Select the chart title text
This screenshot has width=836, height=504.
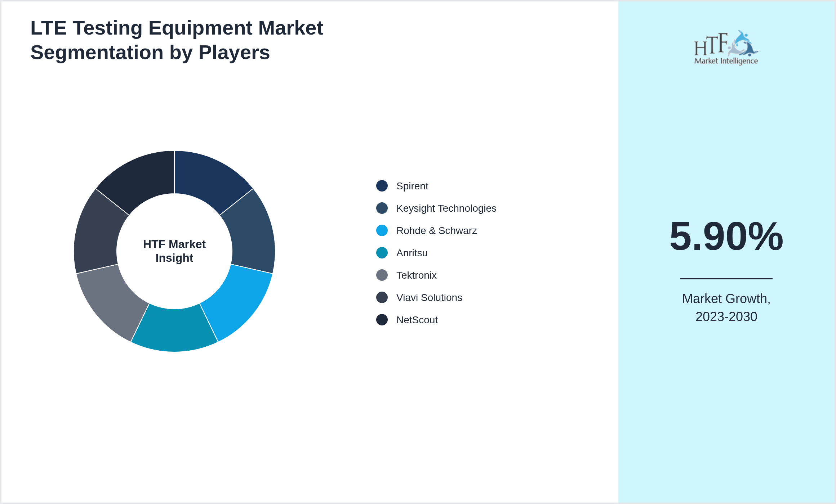tap(177, 39)
